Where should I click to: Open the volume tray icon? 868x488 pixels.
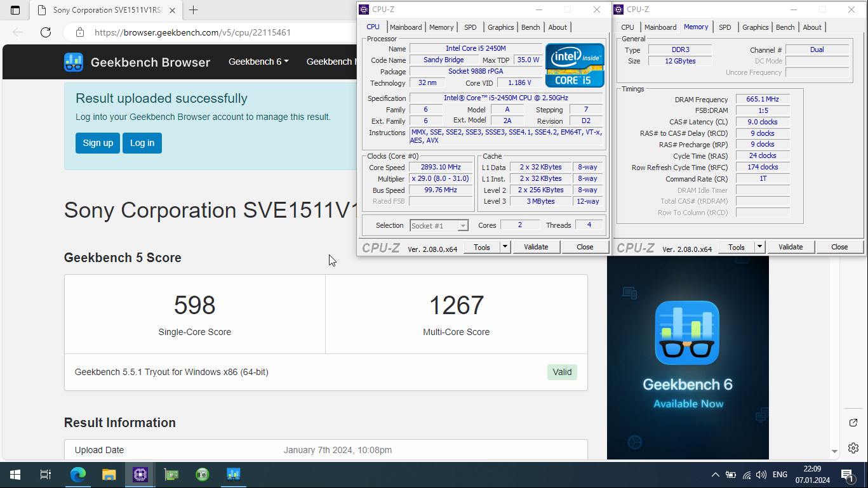761,475
